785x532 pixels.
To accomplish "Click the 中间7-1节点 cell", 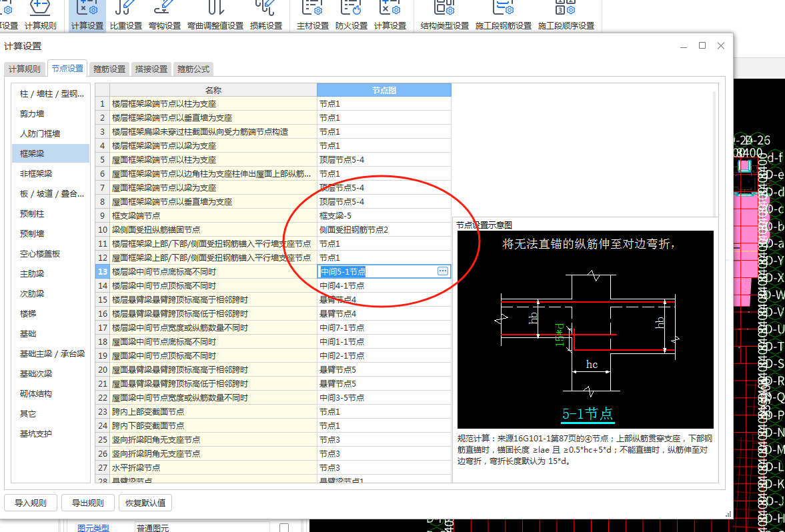I will click(384, 328).
